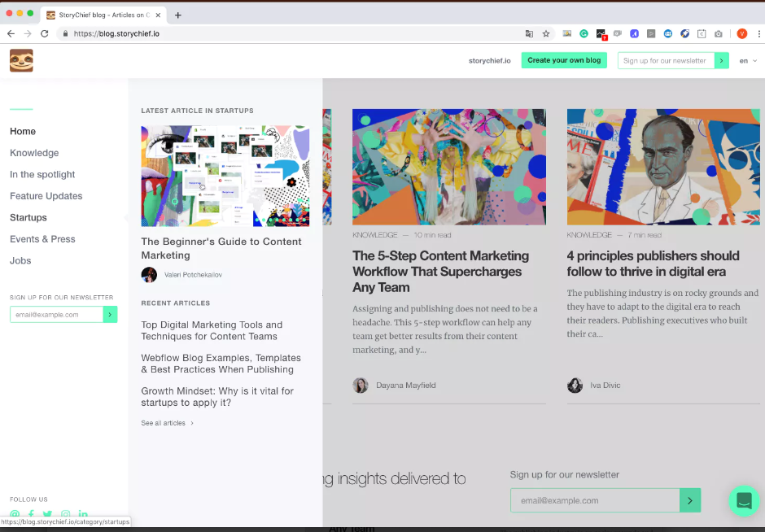Open 'Growth Mindset' article link
This screenshot has height=532, width=765.
217,397
